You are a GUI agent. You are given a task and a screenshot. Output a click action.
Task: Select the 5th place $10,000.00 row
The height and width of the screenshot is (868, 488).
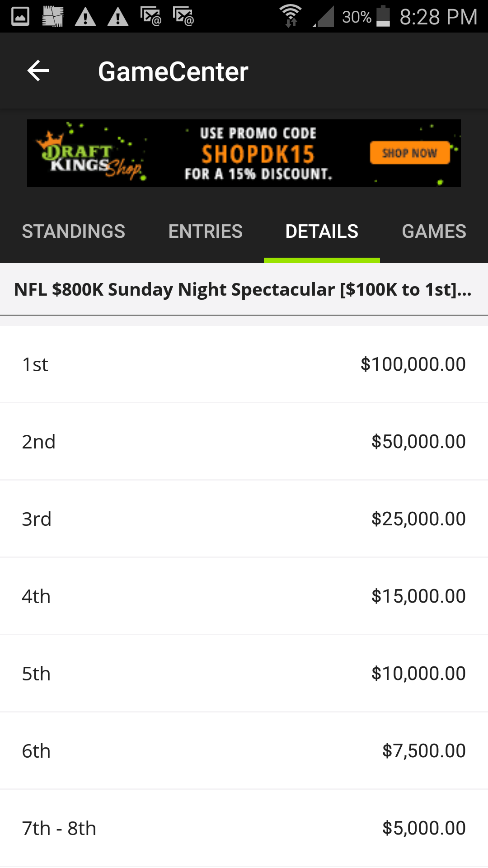point(244,674)
